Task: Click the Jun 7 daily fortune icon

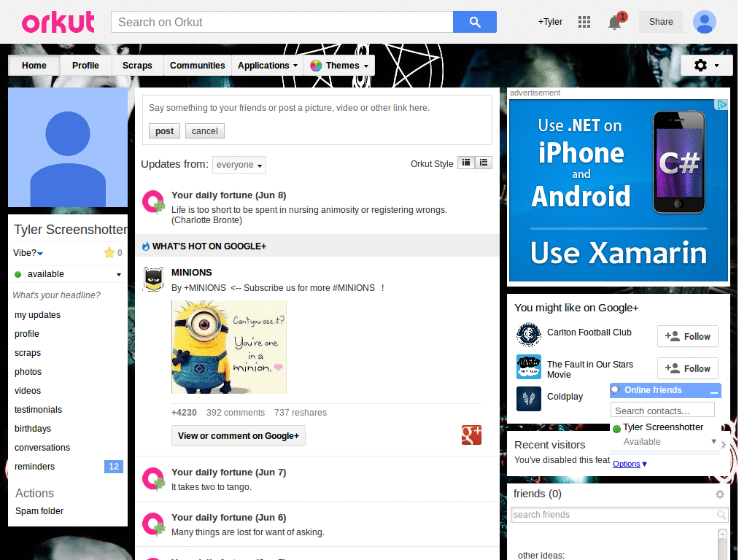Action: 154,479
